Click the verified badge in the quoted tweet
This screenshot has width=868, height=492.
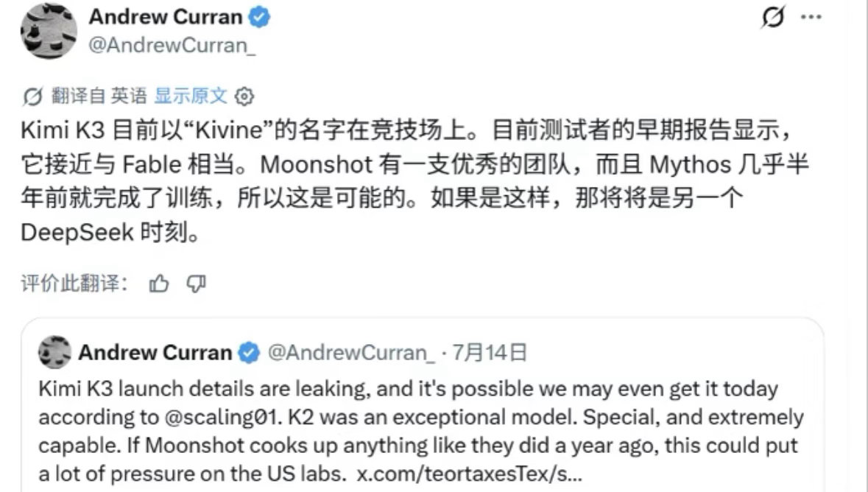tap(249, 352)
